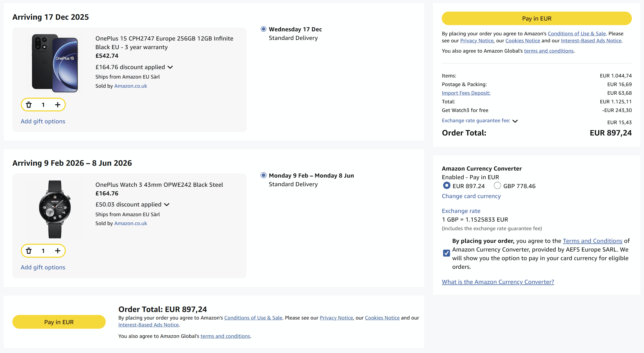View the OnePlus 15 product image

(55, 63)
